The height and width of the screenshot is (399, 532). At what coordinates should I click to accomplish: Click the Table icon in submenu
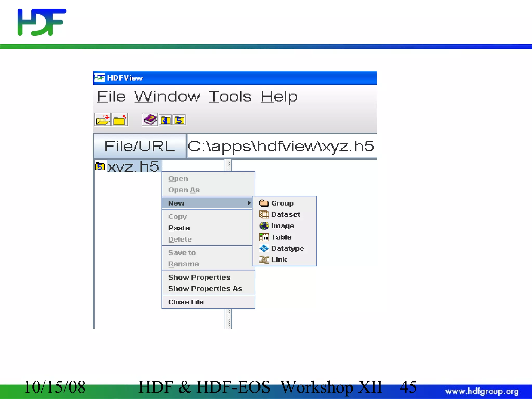click(264, 237)
